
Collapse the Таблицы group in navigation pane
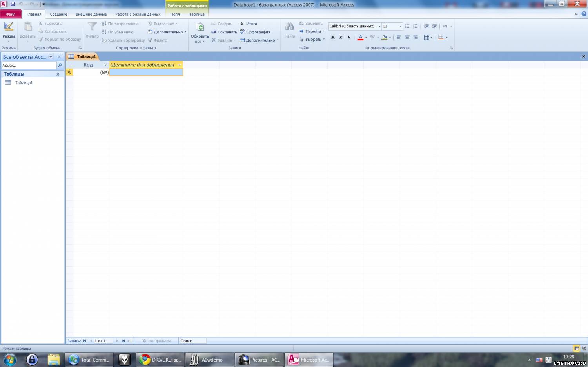click(x=58, y=74)
